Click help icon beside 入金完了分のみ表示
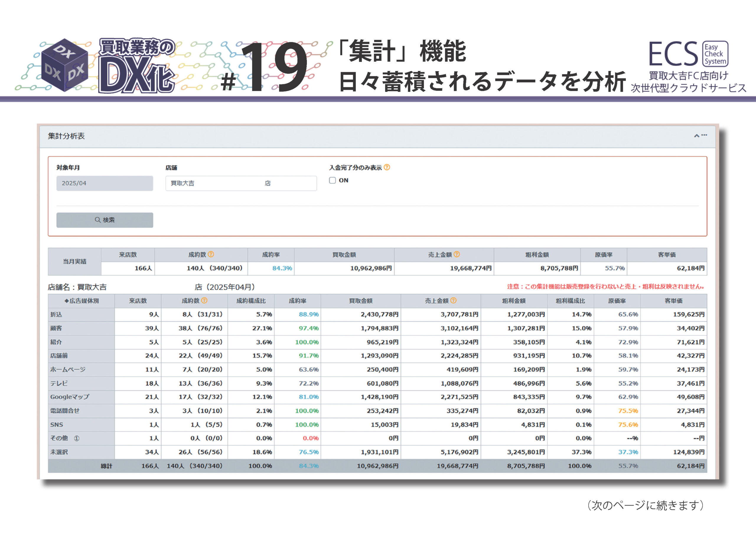This screenshot has height=535, width=756. pyautogui.click(x=387, y=167)
